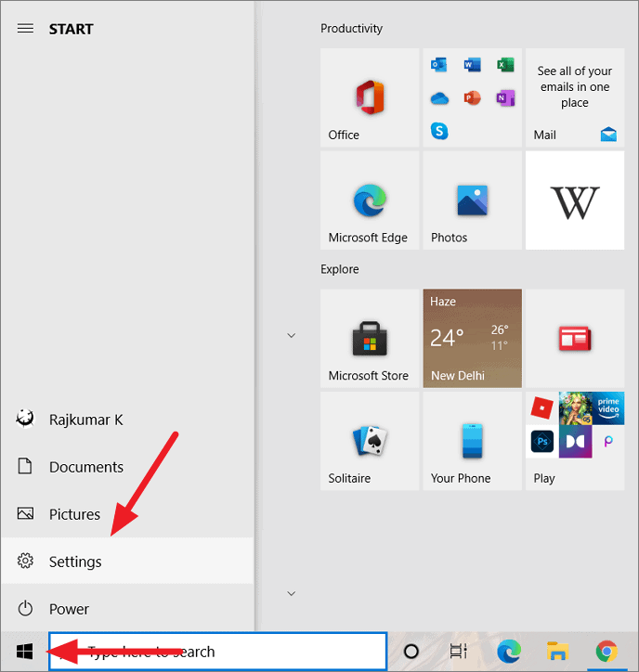Open the Solitaire tile

click(370, 441)
